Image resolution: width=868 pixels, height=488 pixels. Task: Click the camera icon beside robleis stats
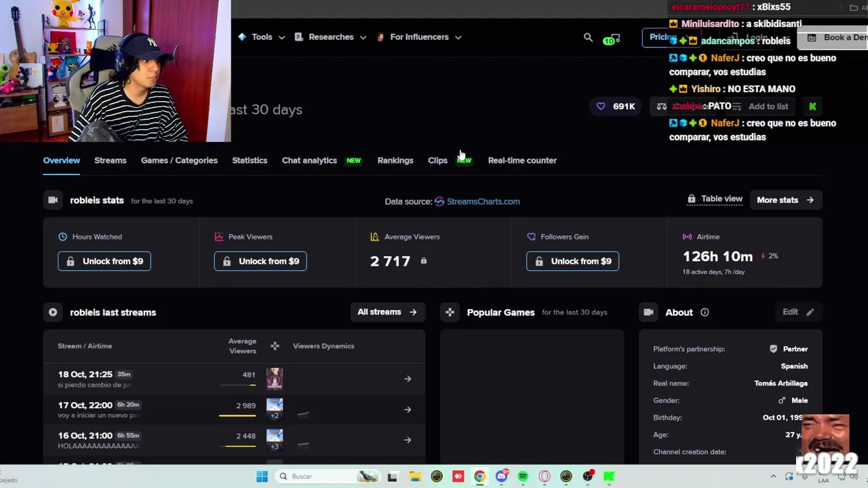[x=53, y=201]
